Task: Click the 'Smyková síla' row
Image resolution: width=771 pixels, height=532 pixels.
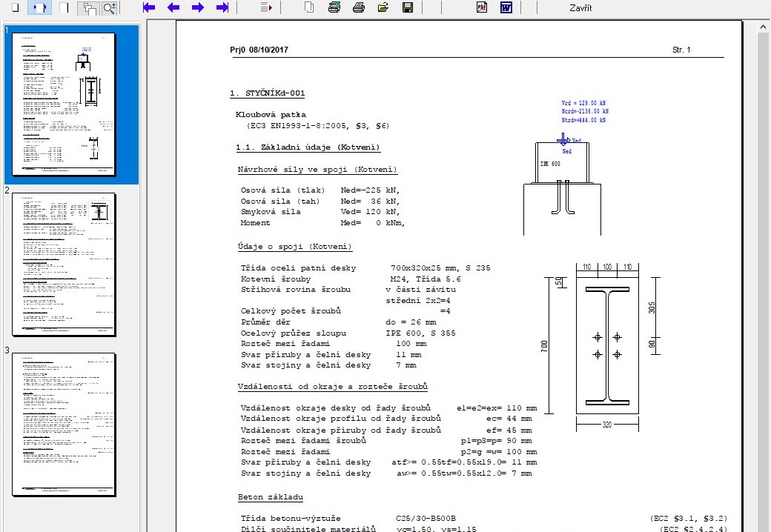Action: tap(320, 212)
